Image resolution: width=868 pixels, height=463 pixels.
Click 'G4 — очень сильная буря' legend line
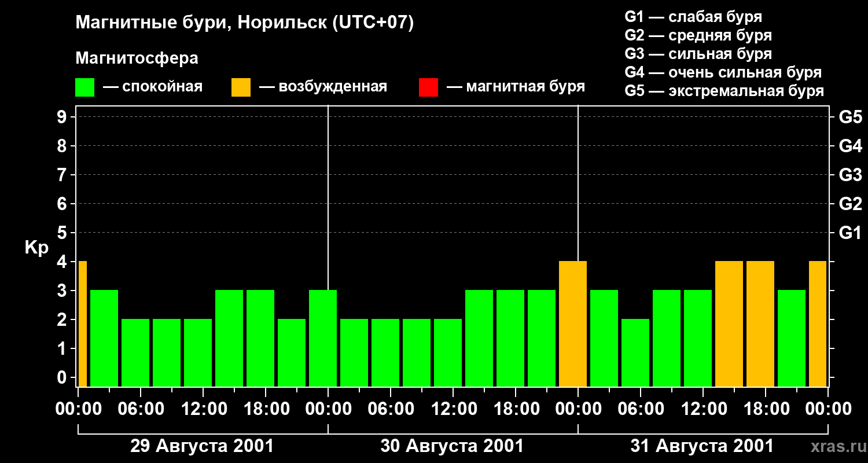click(723, 72)
